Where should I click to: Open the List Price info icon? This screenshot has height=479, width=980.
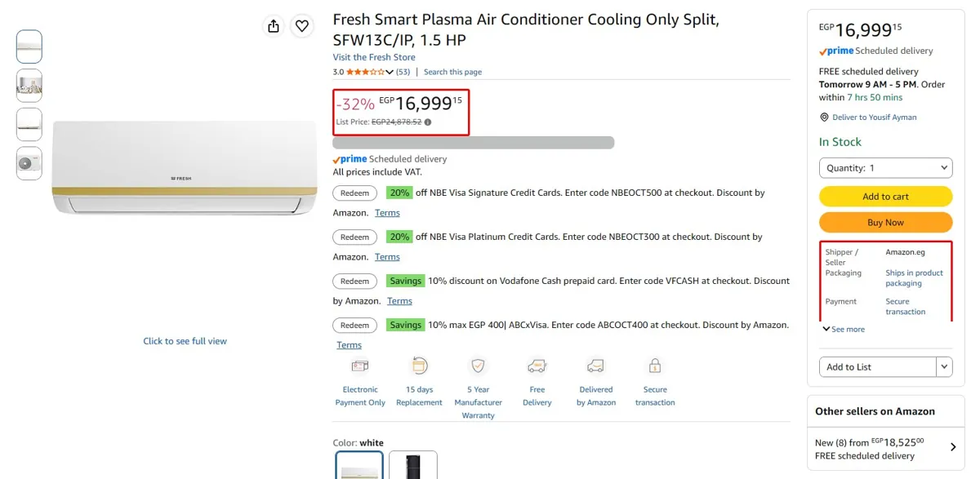coord(428,122)
